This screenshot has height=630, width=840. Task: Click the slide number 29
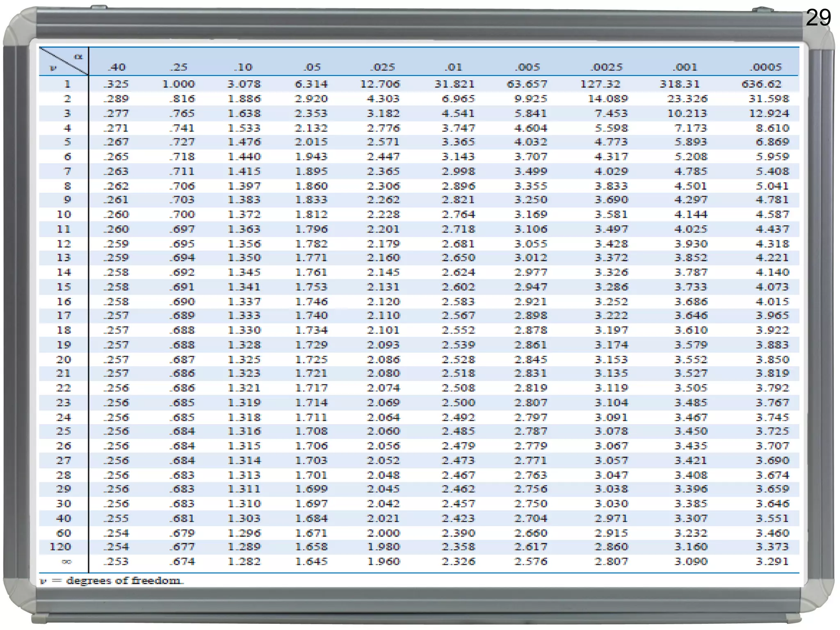[x=818, y=18]
